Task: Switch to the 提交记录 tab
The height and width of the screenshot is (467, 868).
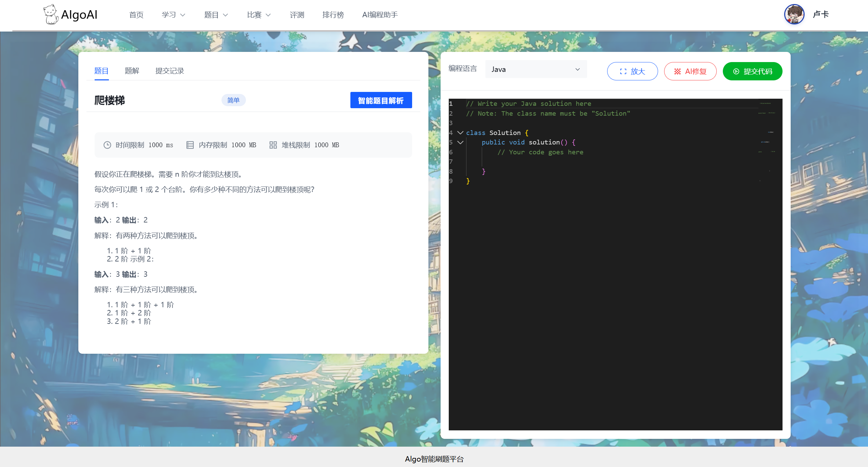Action: point(170,71)
